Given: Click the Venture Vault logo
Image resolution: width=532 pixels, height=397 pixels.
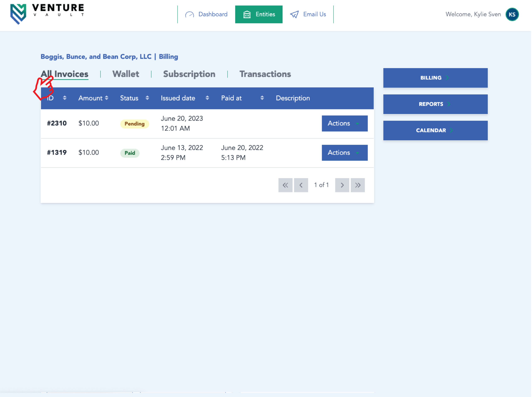Looking at the screenshot, I should (x=47, y=14).
